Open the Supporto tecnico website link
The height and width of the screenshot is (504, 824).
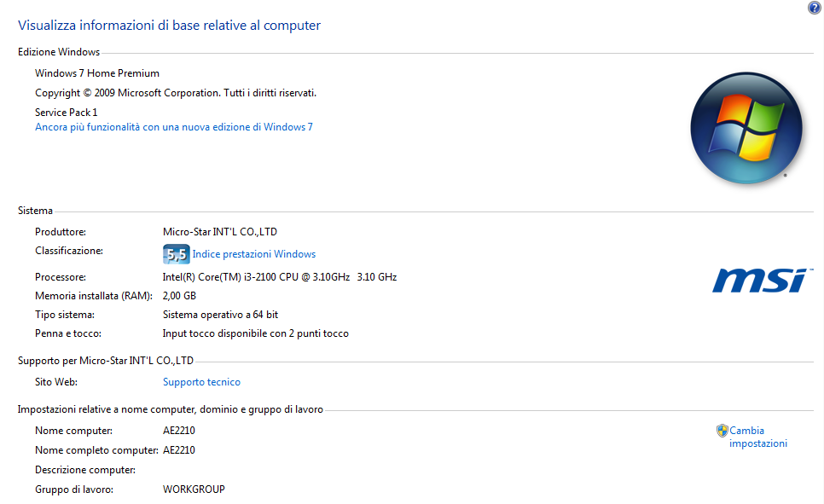[x=201, y=382]
